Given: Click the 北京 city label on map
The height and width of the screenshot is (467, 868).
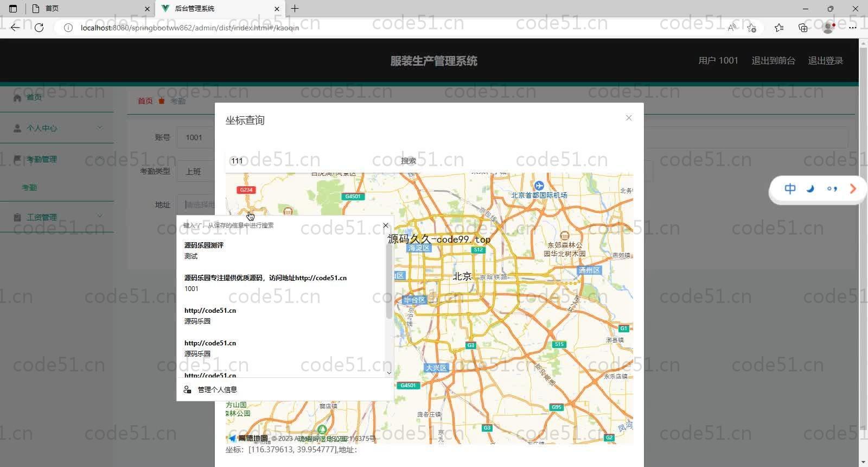Looking at the screenshot, I should 462,276.
